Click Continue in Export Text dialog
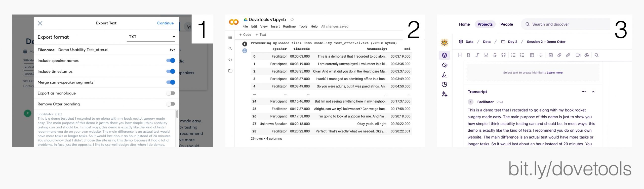Image resolution: width=644 pixels, height=189 pixels. (165, 23)
